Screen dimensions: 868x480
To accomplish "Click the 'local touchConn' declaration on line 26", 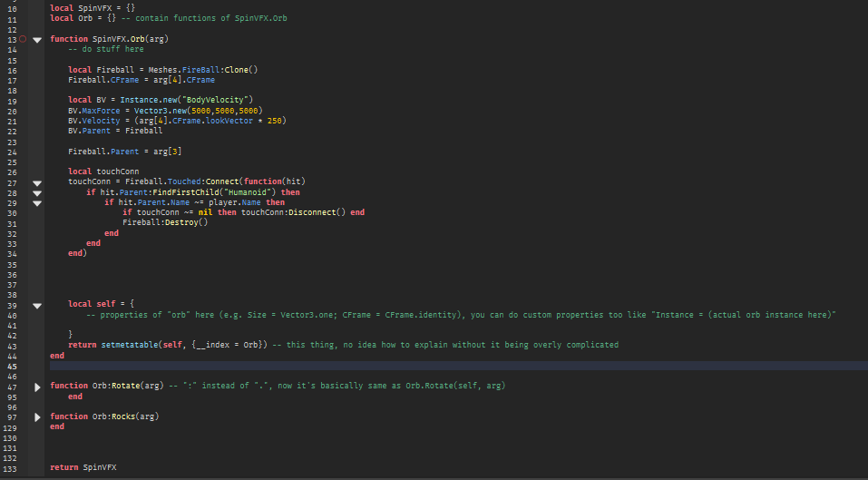I will coord(103,171).
